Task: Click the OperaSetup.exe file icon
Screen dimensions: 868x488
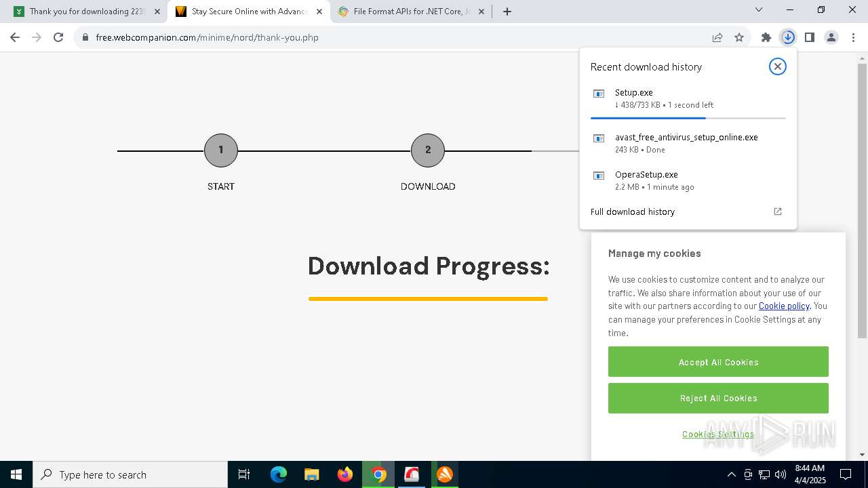Action: (x=599, y=176)
